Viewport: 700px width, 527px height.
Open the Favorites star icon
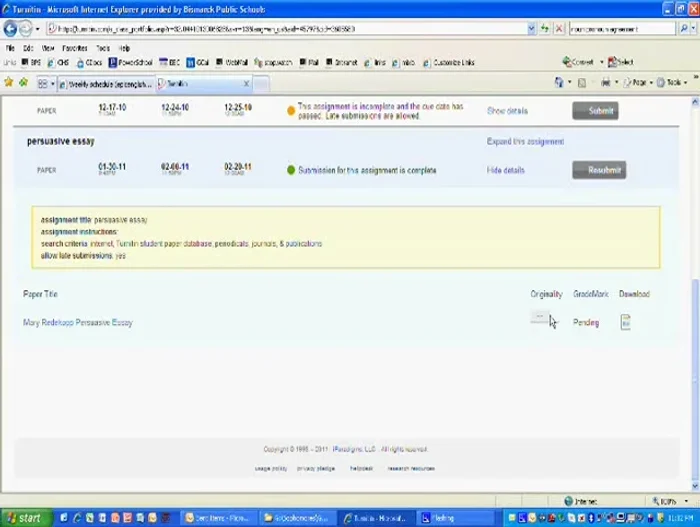pyautogui.click(x=10, y=84)
